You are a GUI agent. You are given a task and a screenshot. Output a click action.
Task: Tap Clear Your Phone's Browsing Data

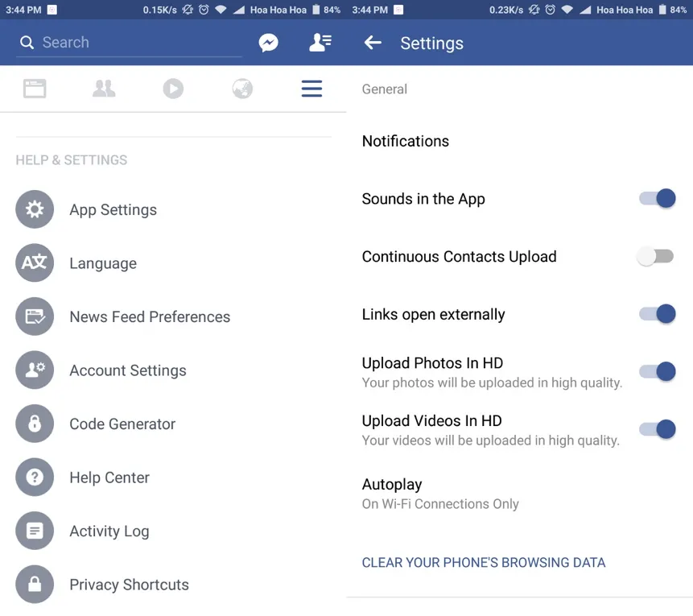[x=484, y=562]
